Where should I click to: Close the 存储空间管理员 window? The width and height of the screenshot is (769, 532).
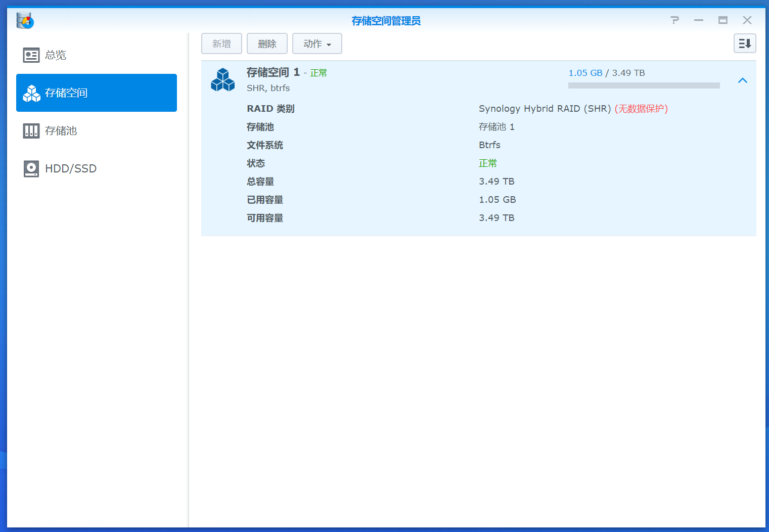tap(747, 20)
